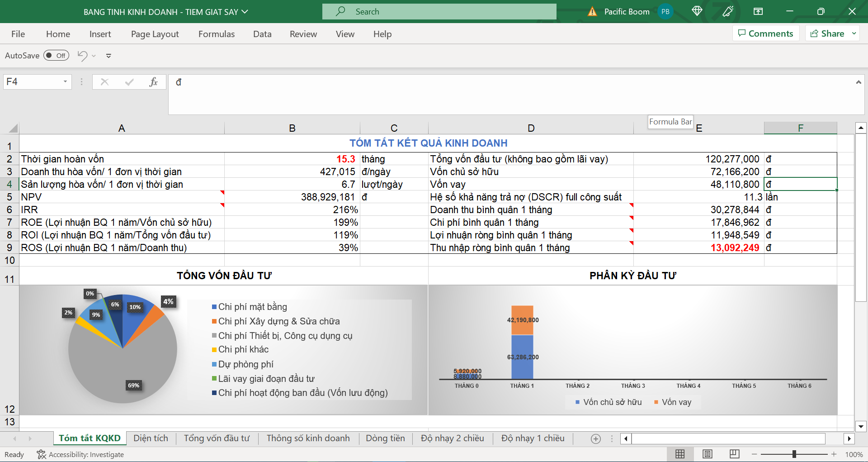Add a new sheet with plus icon
Screen dimensions: 868x462
(596, 438)
